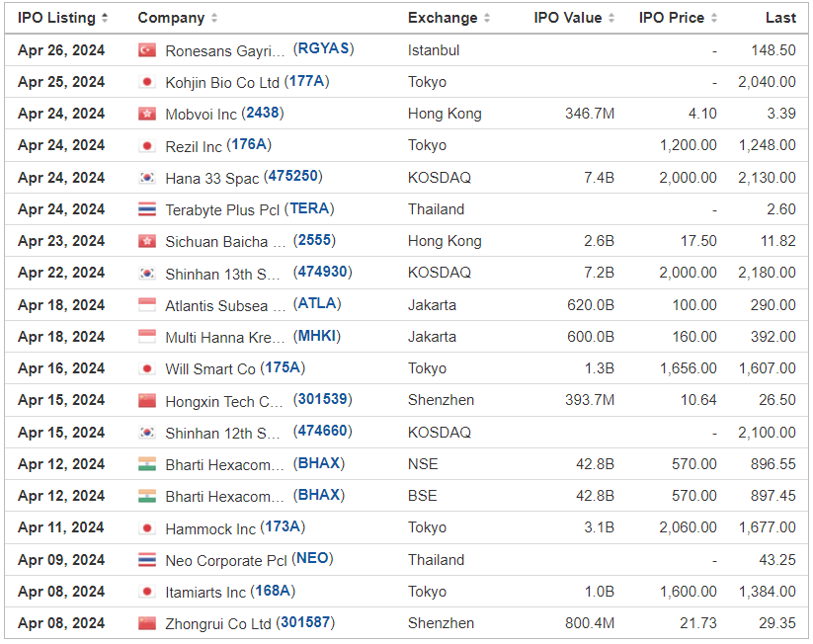813x644 pixels.
Task: Select company name Ronesans Gayri...
Action: point(225,50)
